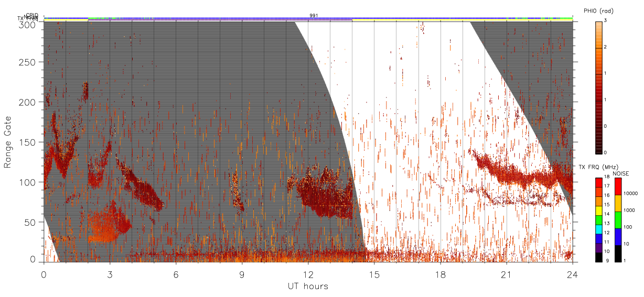Screen dimensions: 644x297
Task: Click the 'CPID' label at top left
Action: click(32, 15)
